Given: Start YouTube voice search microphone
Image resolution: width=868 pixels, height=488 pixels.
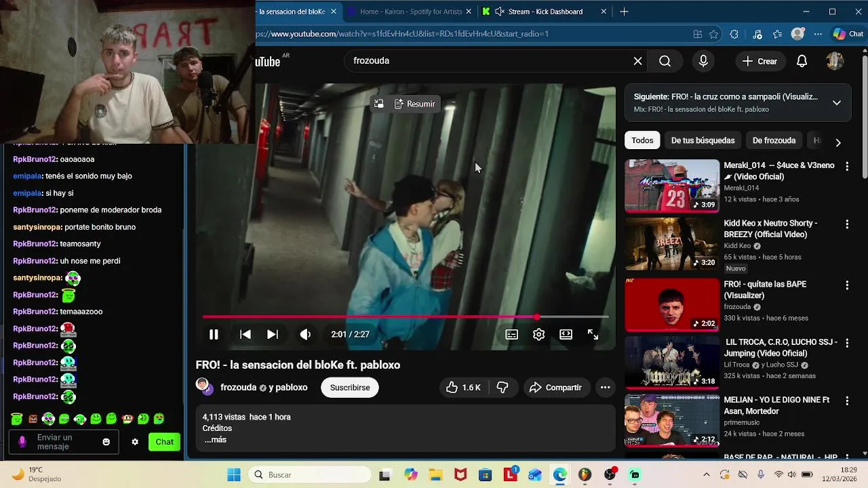Looking at the screenshot, I should coord(703,61).
